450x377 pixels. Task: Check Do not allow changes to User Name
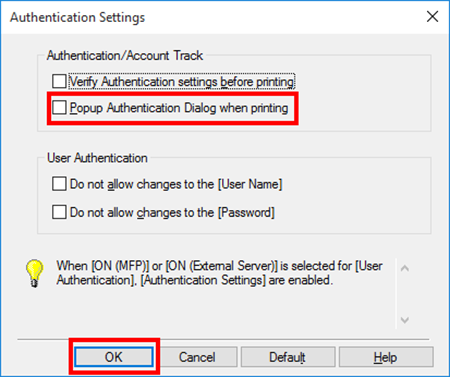click(59, 184)
